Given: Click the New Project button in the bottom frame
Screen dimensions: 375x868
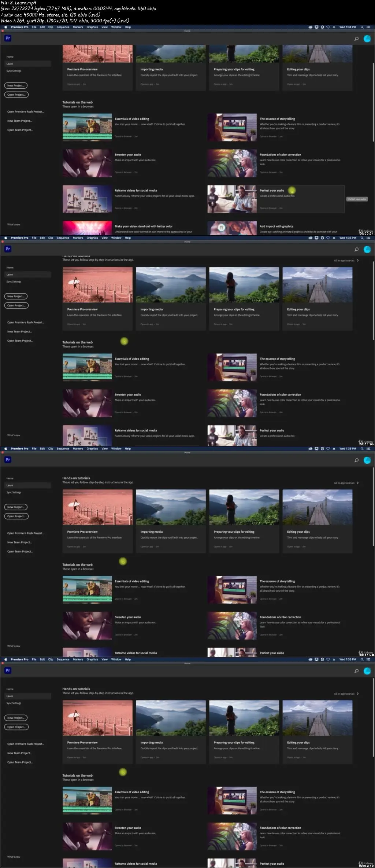Looking at the screenshot, I should pos(16,718).
